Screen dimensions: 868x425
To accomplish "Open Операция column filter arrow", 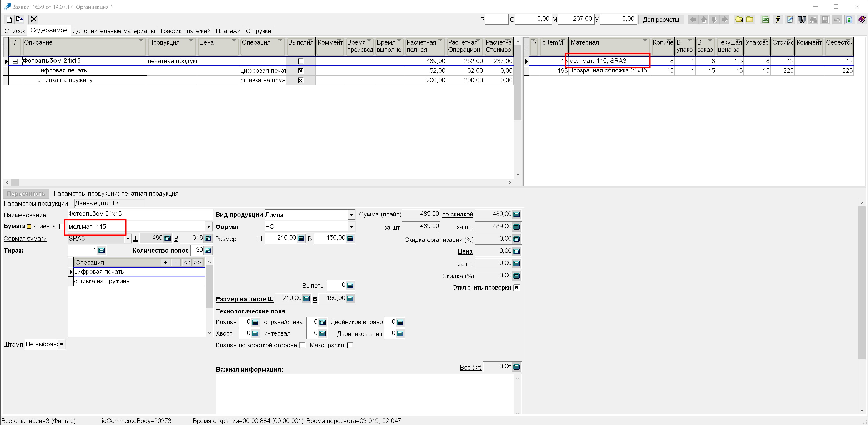I will click(280, 41).
